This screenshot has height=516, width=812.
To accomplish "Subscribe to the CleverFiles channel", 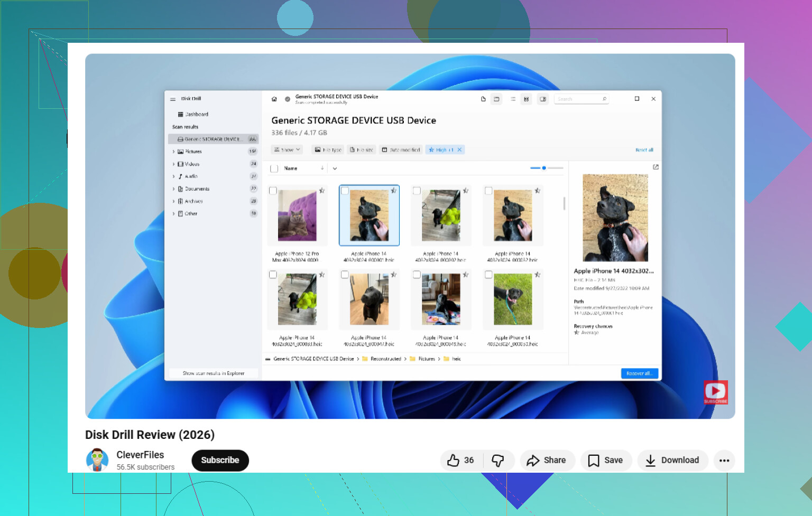I will point(220,461).
